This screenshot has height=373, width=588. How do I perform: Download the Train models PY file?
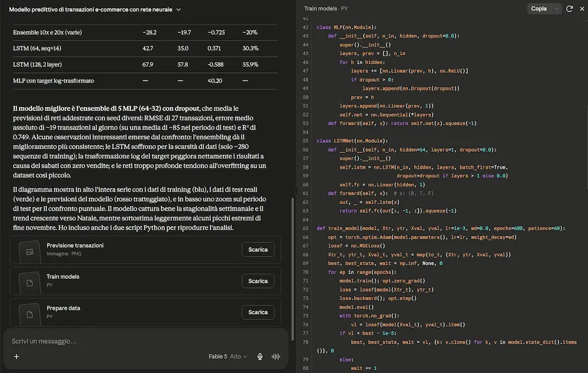click(x=258, y=281)
